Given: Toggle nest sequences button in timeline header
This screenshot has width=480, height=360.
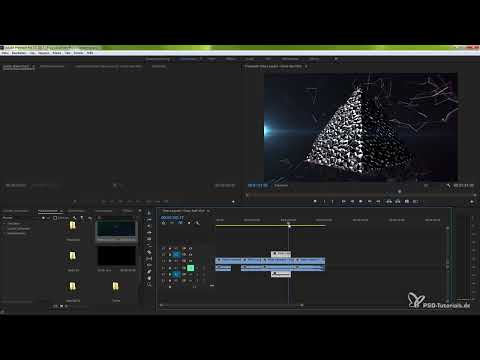Looking at the screenshot, I should coord(163,223).
